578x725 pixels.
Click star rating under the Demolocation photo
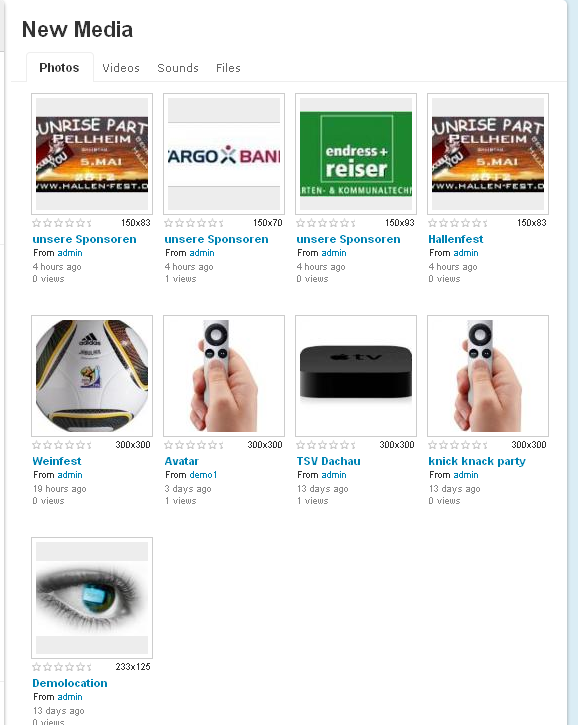click(x=61, y=667)
